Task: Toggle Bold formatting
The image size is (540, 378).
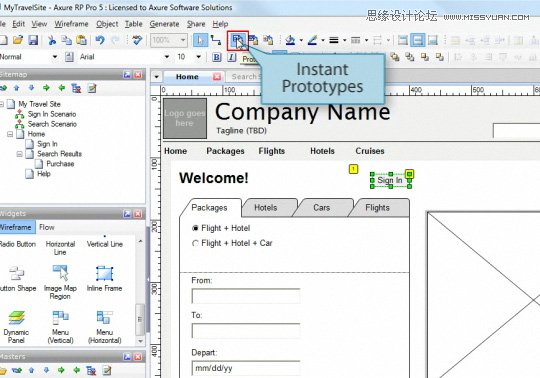Action: (217, 57)
